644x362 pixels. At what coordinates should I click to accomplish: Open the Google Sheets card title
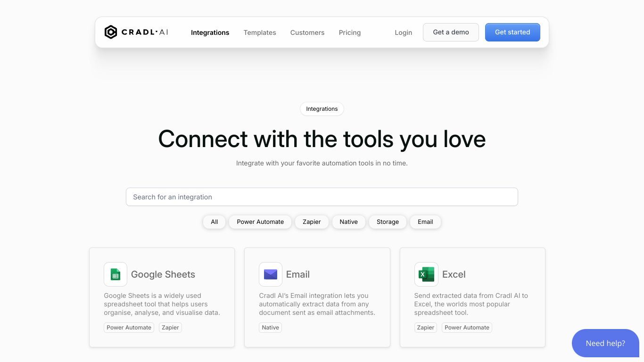pyautogui.click(x=163, y=274)
